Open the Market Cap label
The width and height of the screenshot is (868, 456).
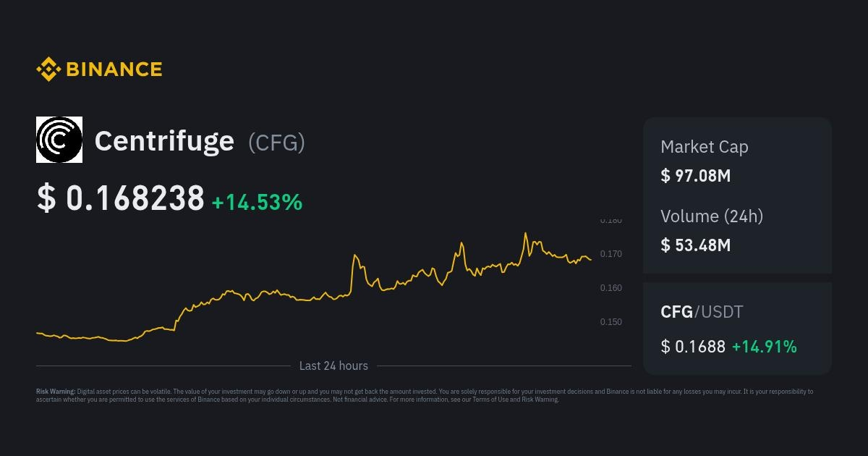(x=705, y=147)
